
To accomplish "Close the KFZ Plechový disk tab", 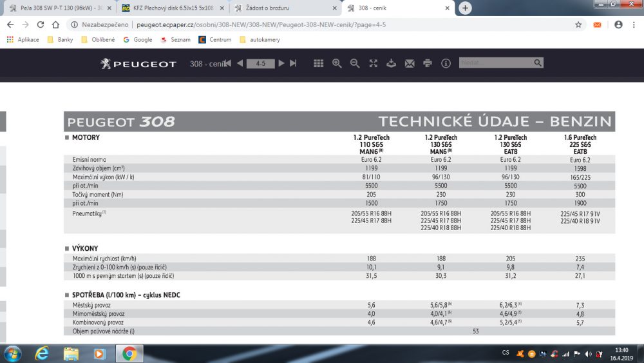I will pos(222,8).
